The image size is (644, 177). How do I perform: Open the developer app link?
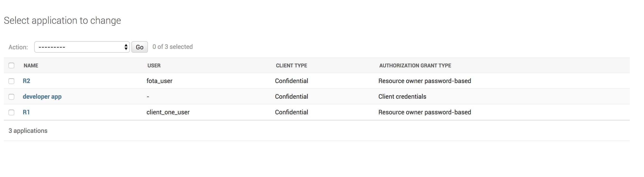[x=42, y=97]
